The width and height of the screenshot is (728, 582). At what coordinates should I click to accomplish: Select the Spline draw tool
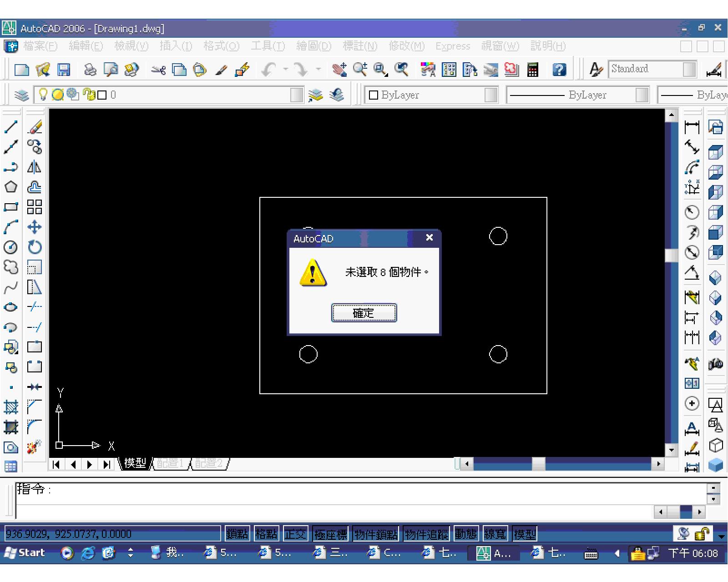click(x=11, y=287)
